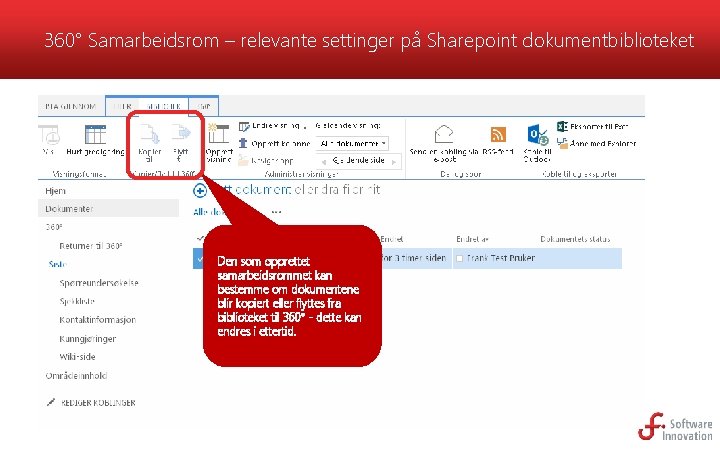Screen dimensions: 720x450
Task: Click the Sjekkliste navigation entry
Action: coord(77,301)
